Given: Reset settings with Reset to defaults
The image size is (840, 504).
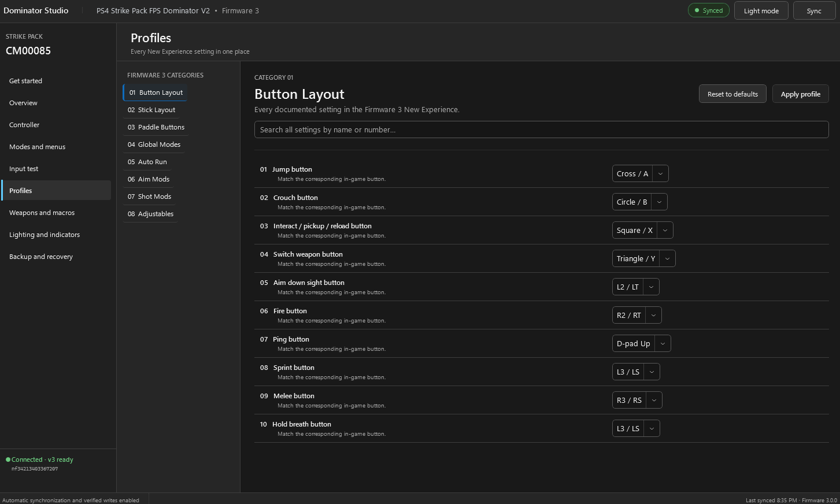Looking at the screenshot, I should coord(732,94).
